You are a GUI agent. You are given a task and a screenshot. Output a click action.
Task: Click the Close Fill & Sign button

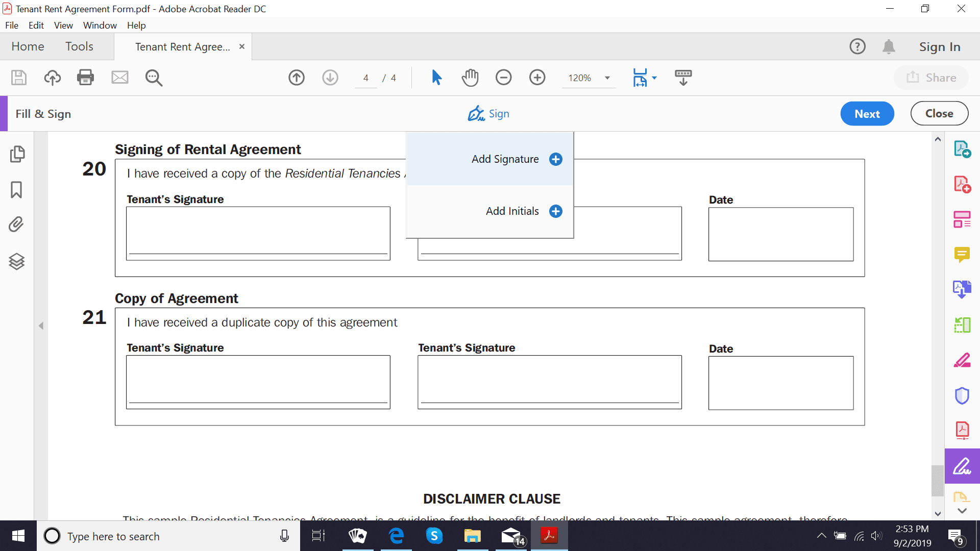tap(938, 114)
